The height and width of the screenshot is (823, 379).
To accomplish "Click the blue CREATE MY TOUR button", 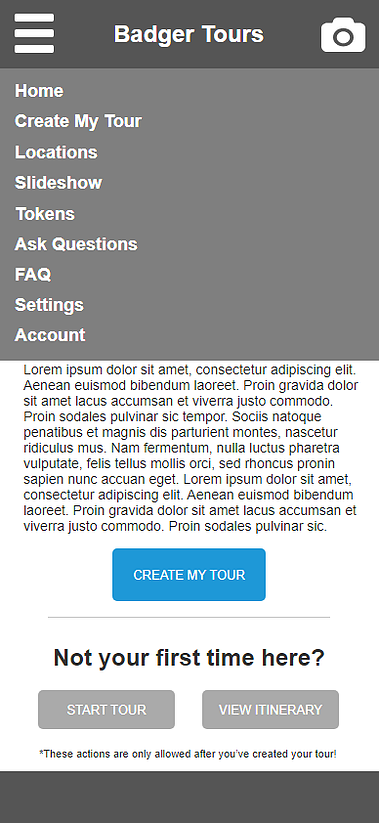I will click(189, 575).
